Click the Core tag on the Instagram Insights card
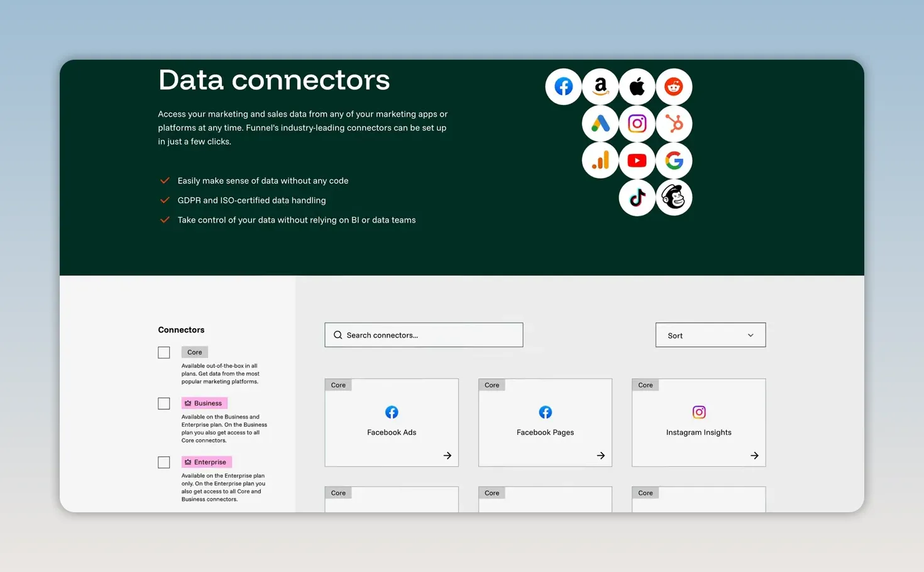The height and width of the screenshot is (572, 924). tap(646, 385)
